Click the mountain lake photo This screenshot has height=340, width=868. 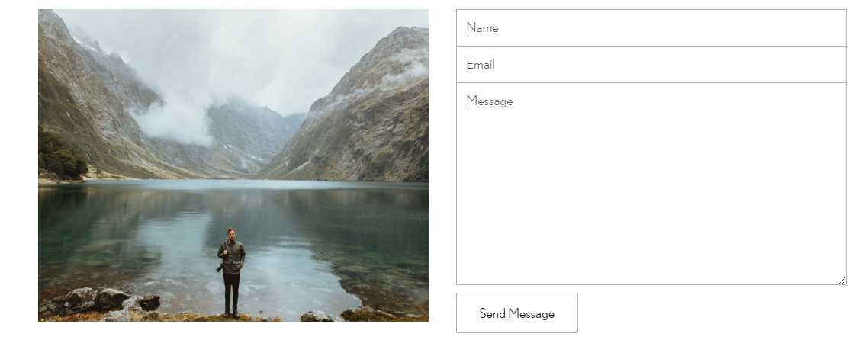[233, 165]
